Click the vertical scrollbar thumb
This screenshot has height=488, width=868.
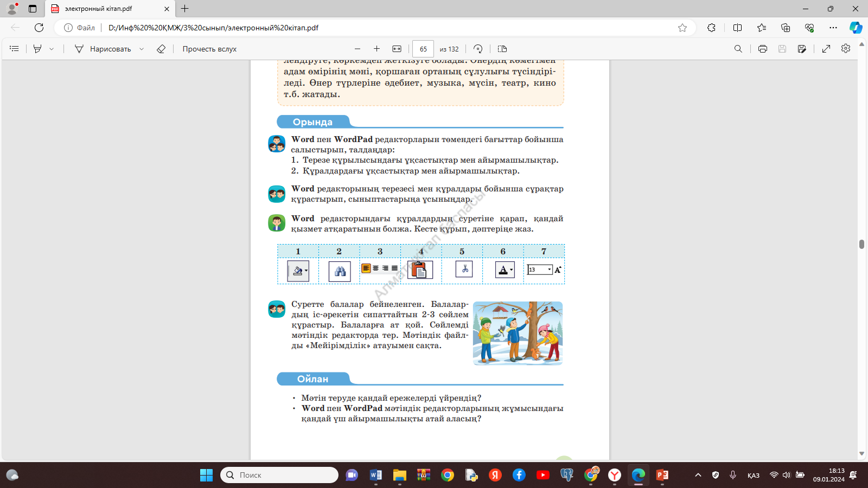pos(861,245)
